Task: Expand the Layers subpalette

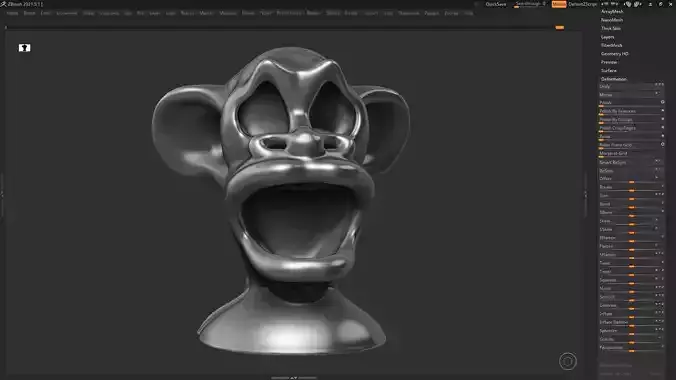Action: 607,37
